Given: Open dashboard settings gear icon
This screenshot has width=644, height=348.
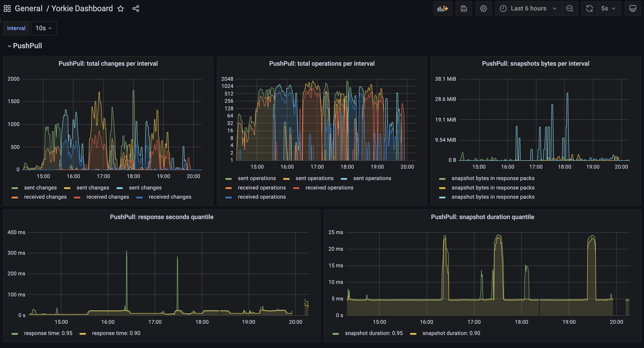Looking at the screenshot, I should (x=483, y=9).
